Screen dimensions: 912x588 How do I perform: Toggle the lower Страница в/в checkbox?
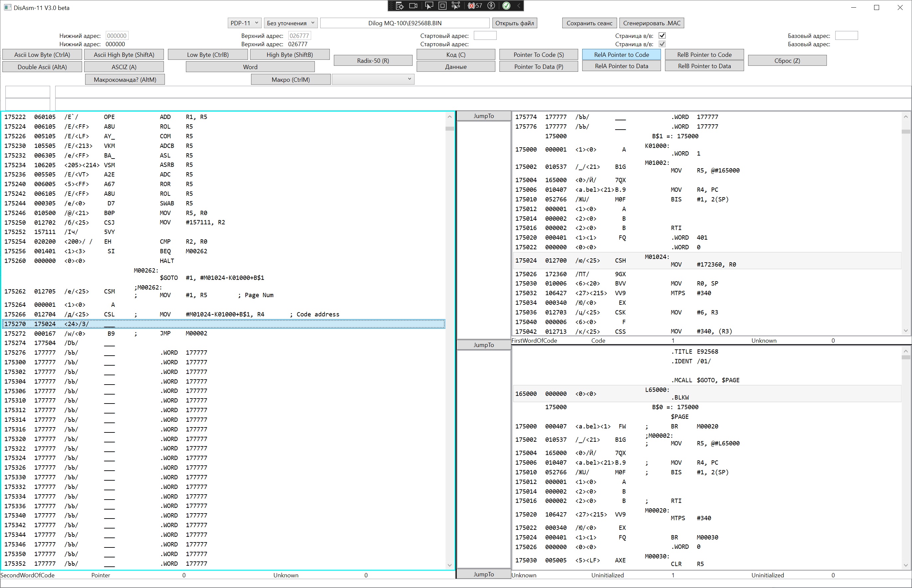[662, 44]
